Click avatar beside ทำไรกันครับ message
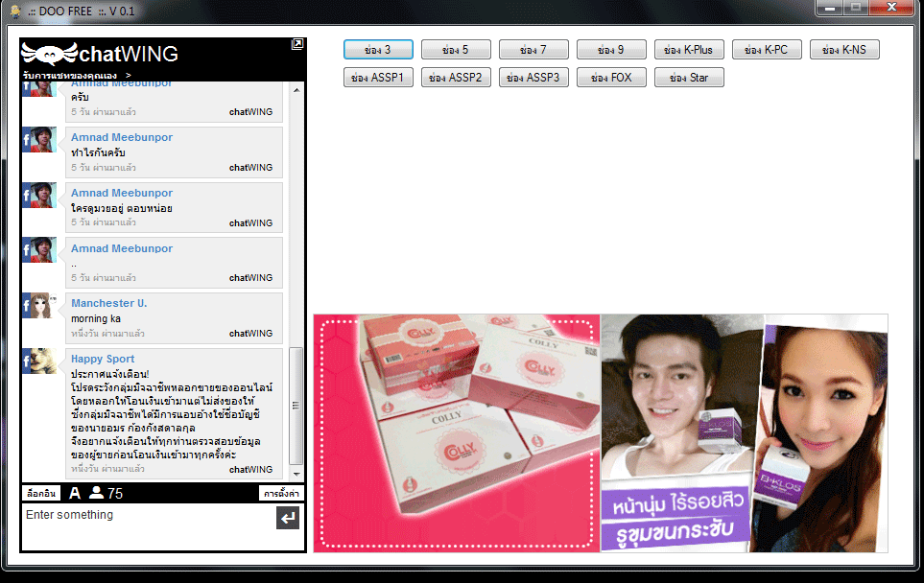924x583 pixels. pos(39,140)
